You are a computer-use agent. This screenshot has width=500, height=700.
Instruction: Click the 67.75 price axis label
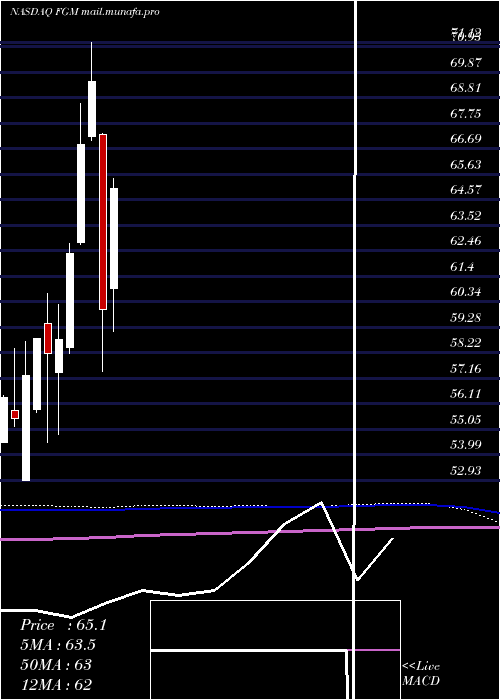pyautogui.click(x=466, y=113)
